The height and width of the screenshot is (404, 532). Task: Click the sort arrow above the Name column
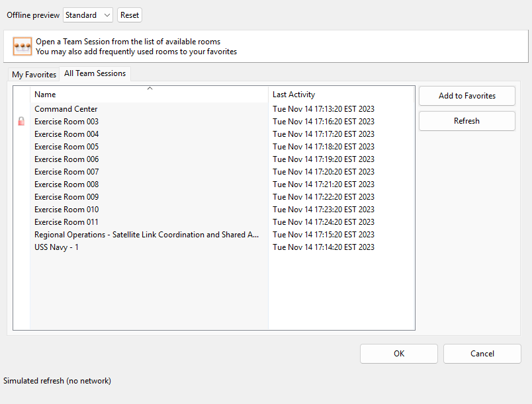pos(150,89)
